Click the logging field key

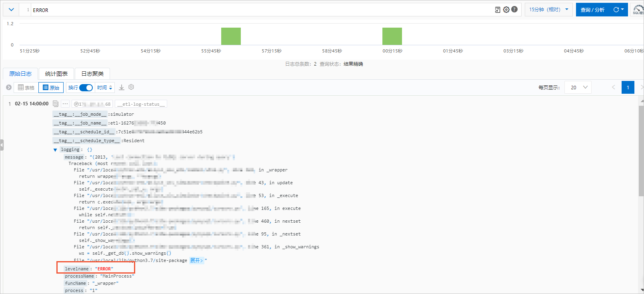pos(70,149)
